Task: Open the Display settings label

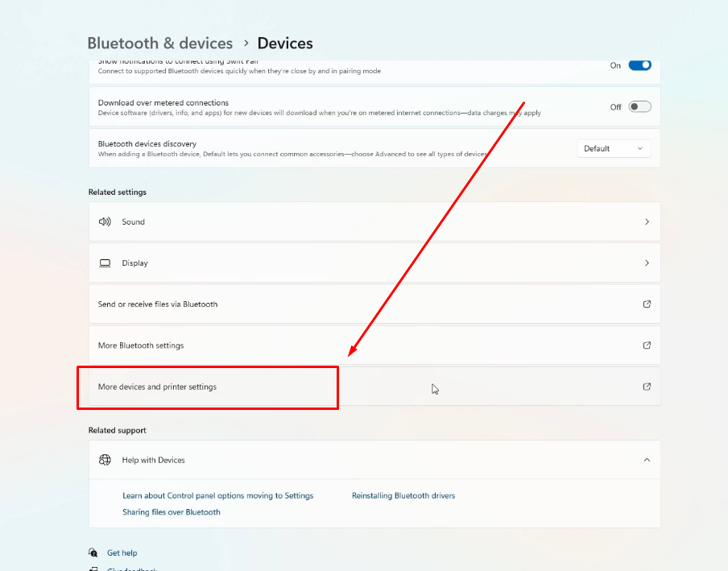Action: (135, 263)
